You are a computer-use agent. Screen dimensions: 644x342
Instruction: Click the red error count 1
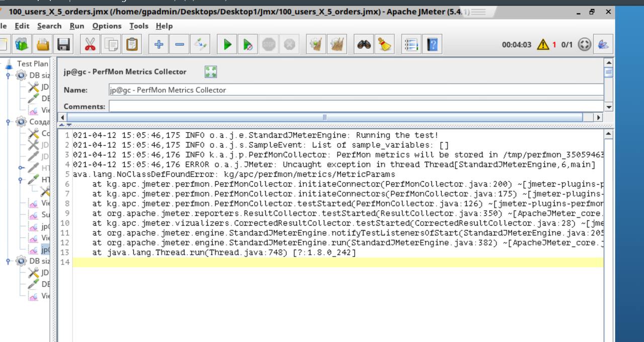(554, 45)
